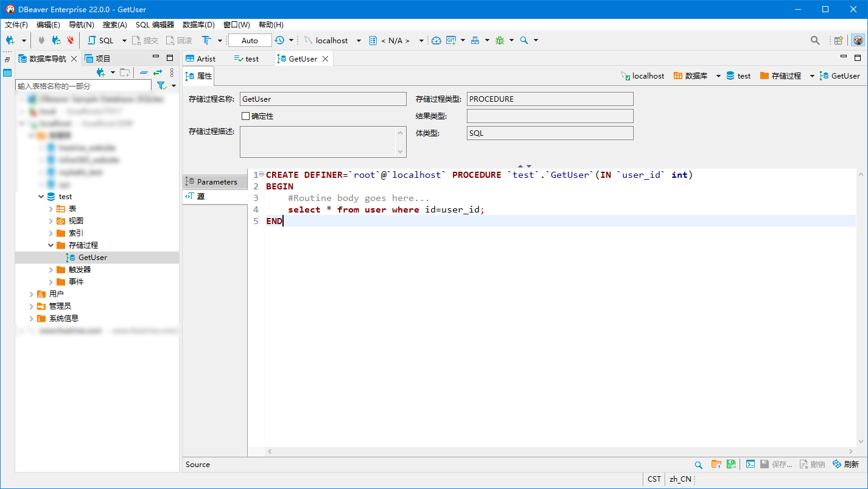The height and width of the screenshot is (489, 868).
Task: Click the gray search icon at top right
Action: point(815,40)
